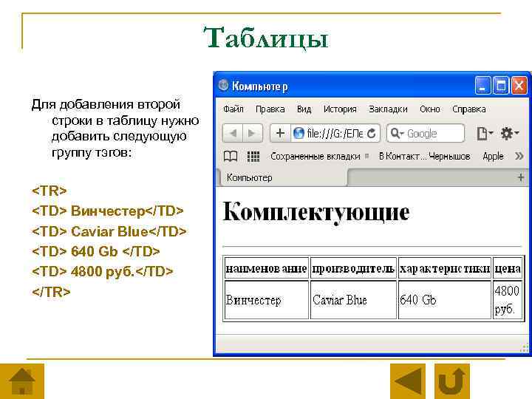This screenshot has height=399, width=532.
Task: Open new tab with plus button
Action: click(520, 177)
